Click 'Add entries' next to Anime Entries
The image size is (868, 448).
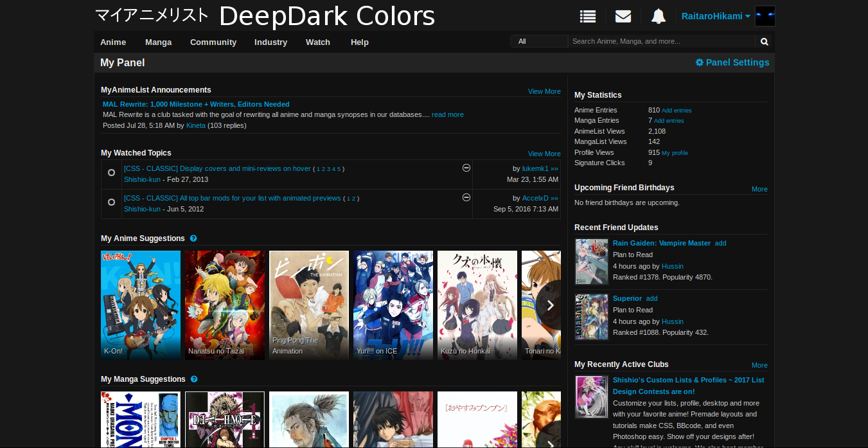pos(677,111)
